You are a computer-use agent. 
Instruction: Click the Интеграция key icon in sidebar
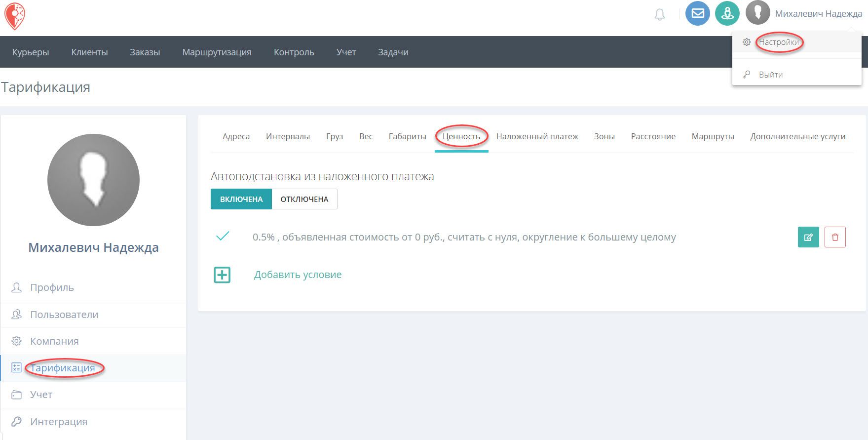click(x=16, y=421)
